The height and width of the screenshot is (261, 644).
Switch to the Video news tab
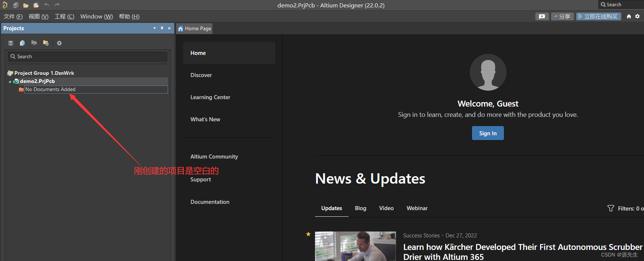point(386,208)
